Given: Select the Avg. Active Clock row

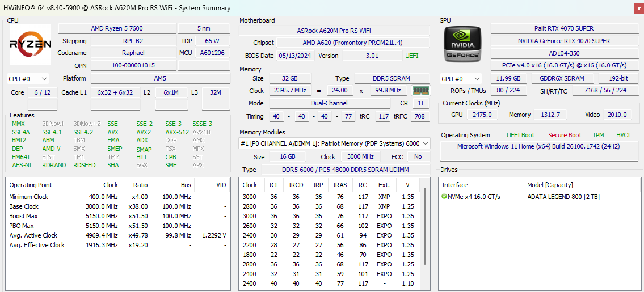Looking at the screenshot, I should click(117, 236).
